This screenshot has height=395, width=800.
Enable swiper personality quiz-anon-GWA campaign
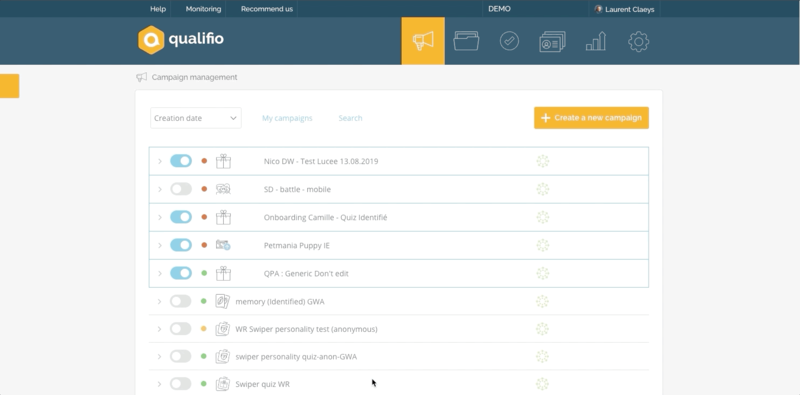point(180,356)
